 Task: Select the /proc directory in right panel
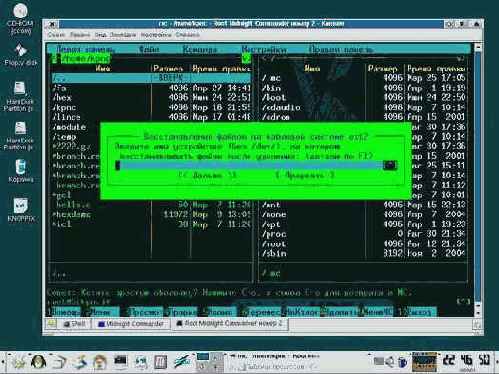click(363, 234)
